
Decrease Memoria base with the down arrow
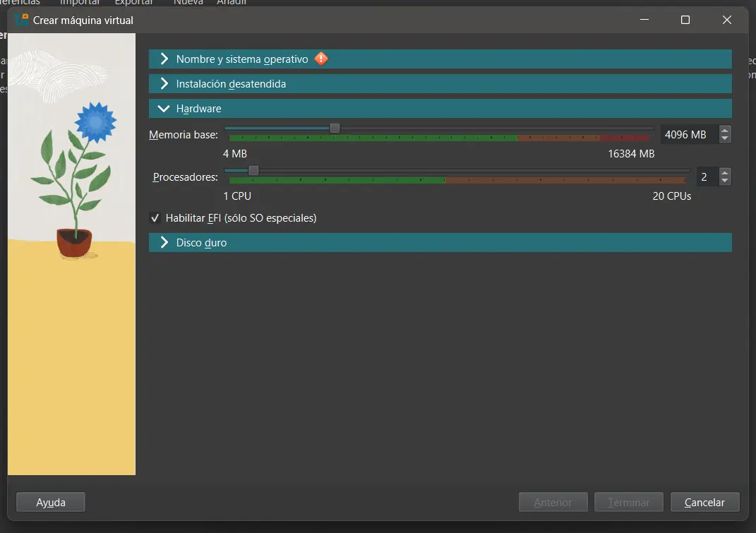click(725, 138)
